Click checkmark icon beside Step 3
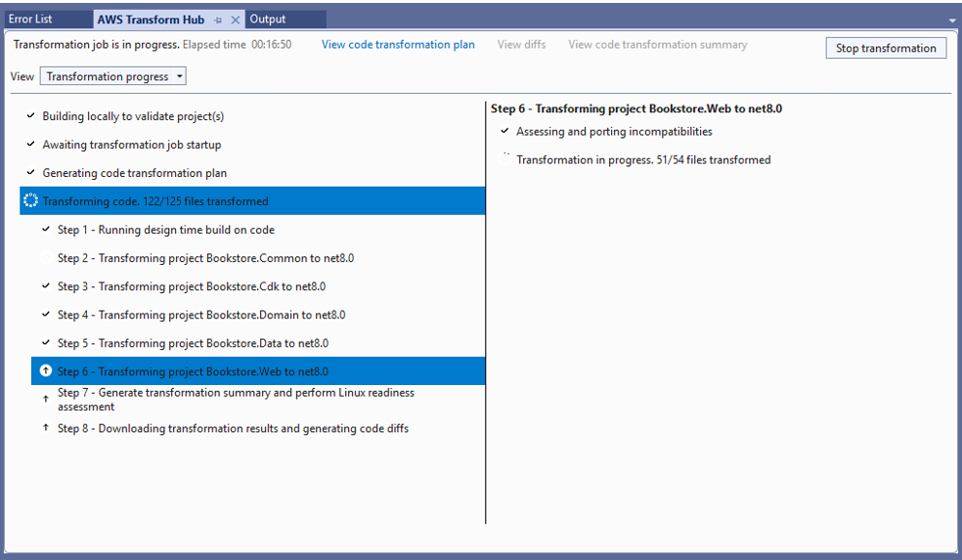962x560 pixels. point(45,285)
